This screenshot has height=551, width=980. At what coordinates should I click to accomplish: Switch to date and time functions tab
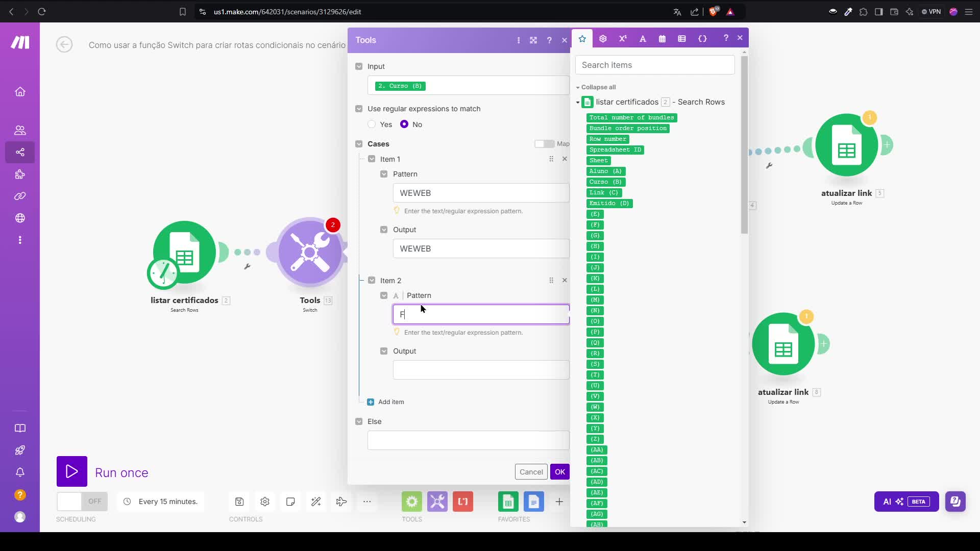pos(662,39)
